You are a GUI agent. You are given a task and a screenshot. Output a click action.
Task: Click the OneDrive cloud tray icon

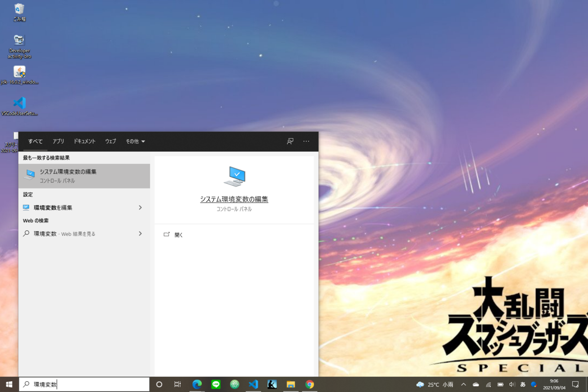pyautogui.click(x=476, y=385)
